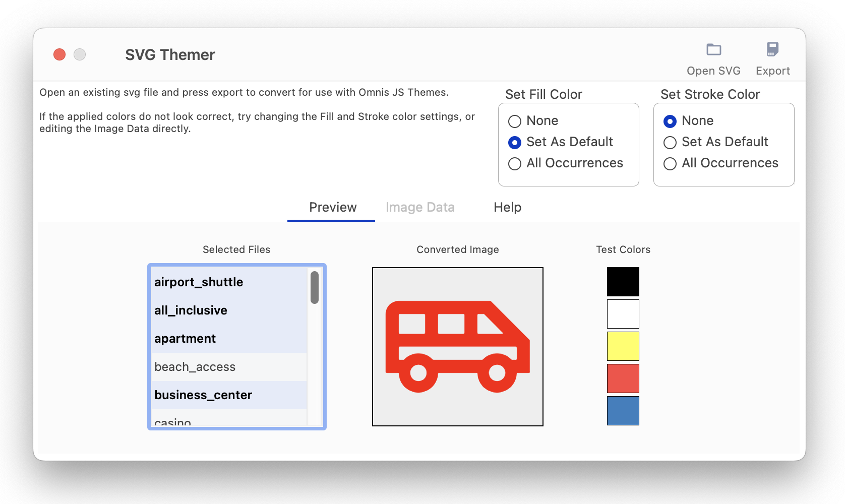Select beach_access file row
845x504 pixels.
[229, 367]
